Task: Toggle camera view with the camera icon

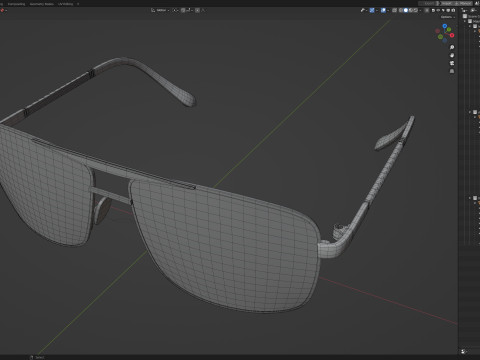Action: [452, 63]
